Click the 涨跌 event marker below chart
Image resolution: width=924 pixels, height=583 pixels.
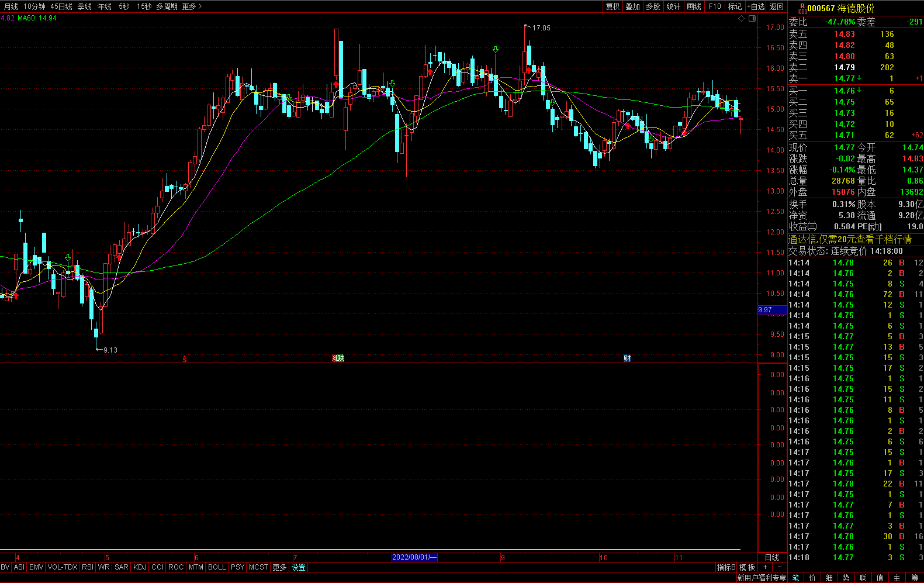point(338,358)
